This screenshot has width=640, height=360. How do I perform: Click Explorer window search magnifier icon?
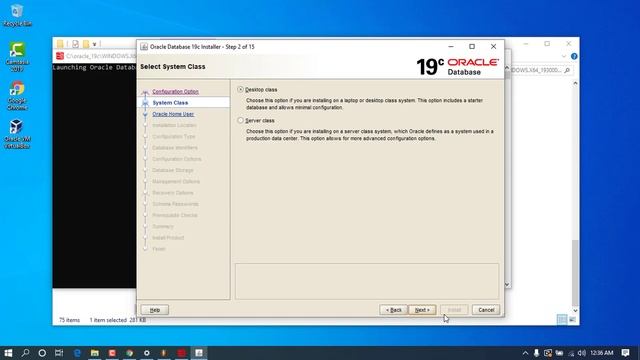click(567, 71)
